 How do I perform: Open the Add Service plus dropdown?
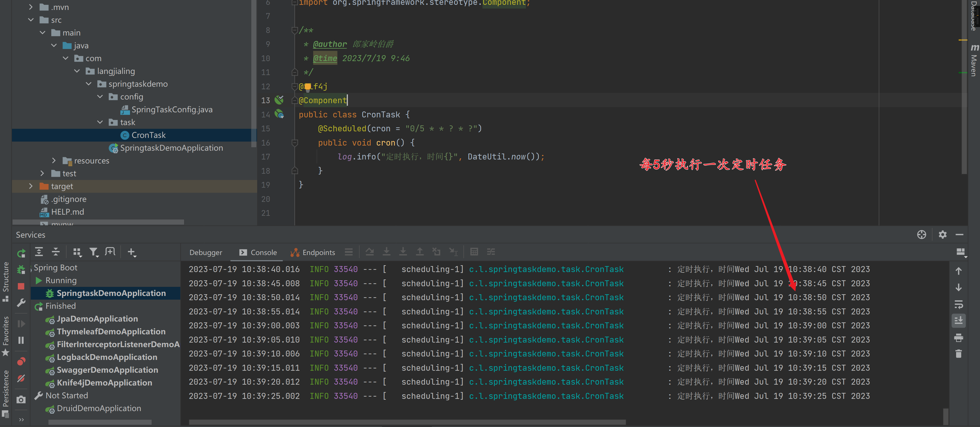tap(132, 252)
